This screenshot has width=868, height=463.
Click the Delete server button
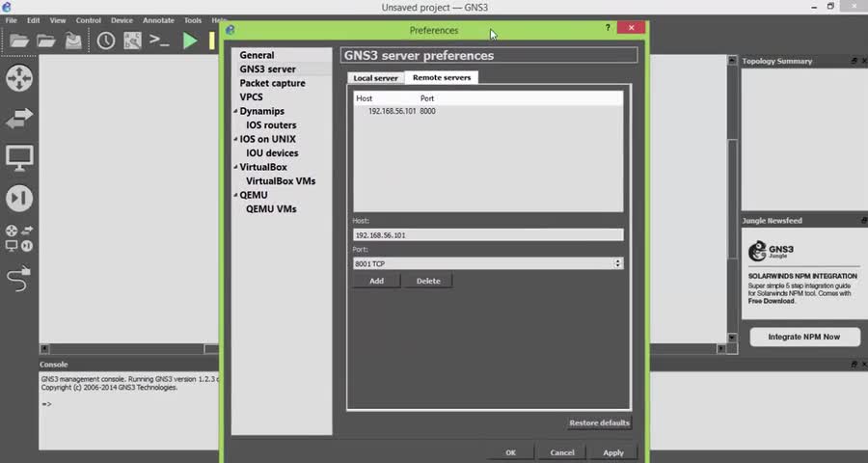click(x=428, y=281)
